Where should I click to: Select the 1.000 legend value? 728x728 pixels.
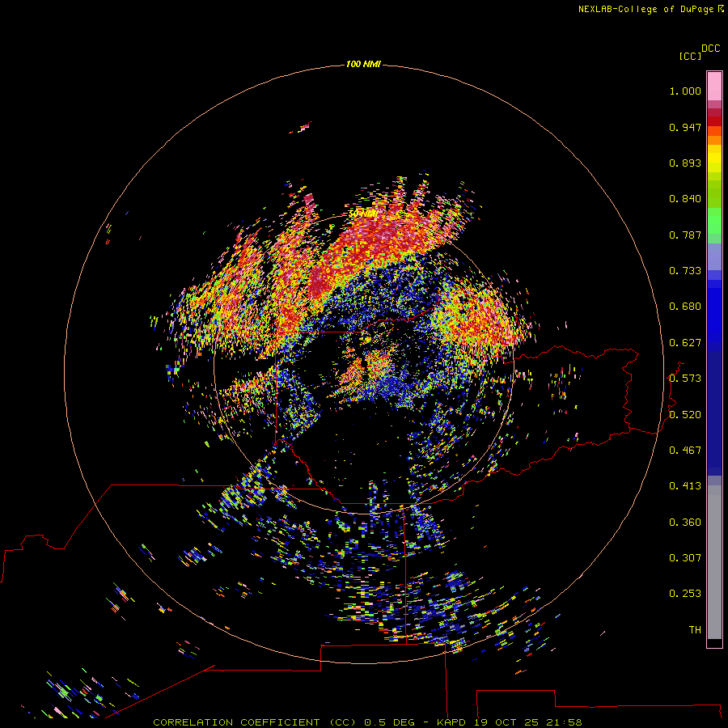[x=685, y=91]
